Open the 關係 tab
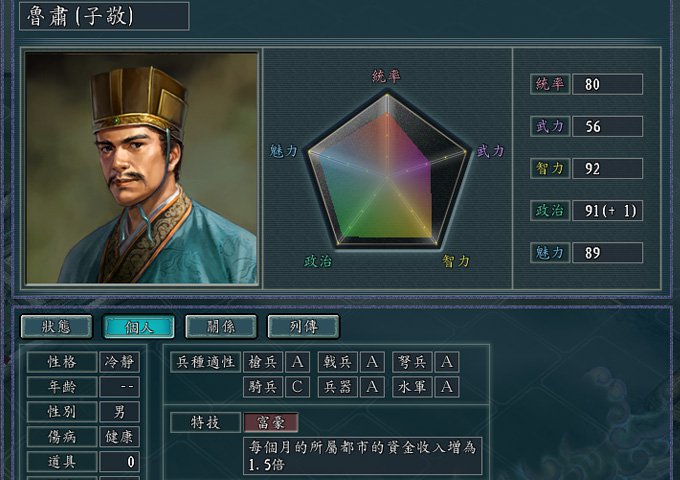 [221, 327]
